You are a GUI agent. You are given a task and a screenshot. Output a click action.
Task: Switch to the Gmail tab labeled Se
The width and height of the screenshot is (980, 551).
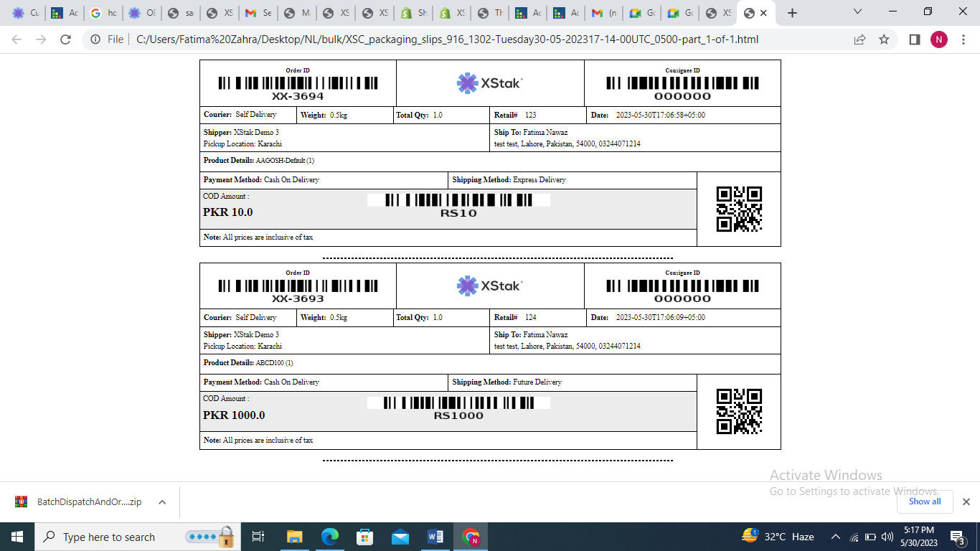258,13
